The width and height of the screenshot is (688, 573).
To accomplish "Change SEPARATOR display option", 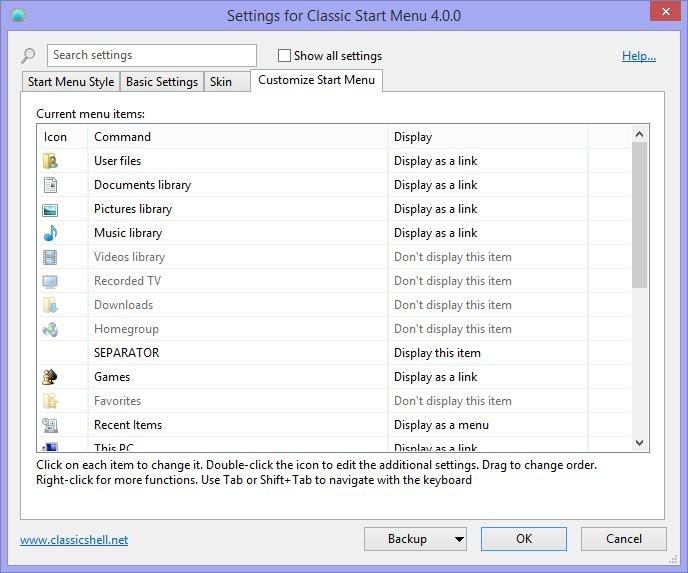I will (x=437, y=353).
